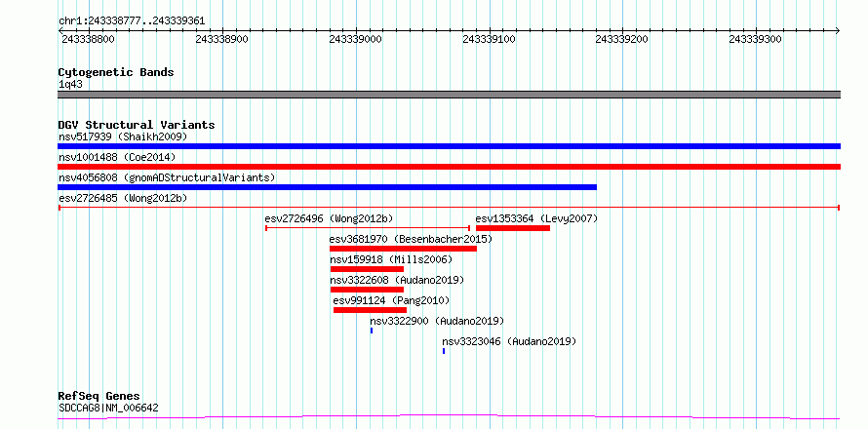Viewport: 868px width, 429px height.
Task: Click the DGV Structural Variants track title
Action: (137, 125)
